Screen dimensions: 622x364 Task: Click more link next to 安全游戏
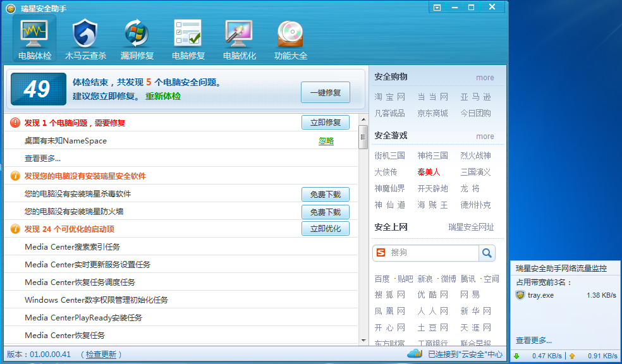(485, 136)
